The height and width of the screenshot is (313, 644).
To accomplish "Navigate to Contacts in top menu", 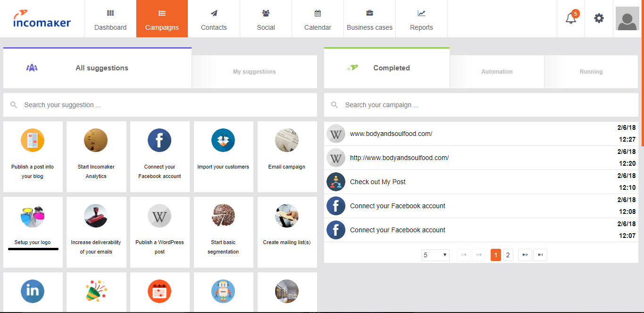I will pos(214,19).
